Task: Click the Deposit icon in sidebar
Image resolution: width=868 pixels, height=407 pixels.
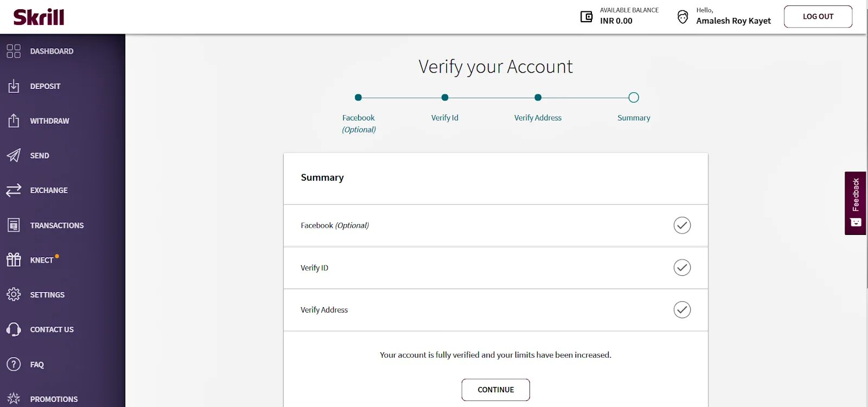Action: (x=14, y=86)
